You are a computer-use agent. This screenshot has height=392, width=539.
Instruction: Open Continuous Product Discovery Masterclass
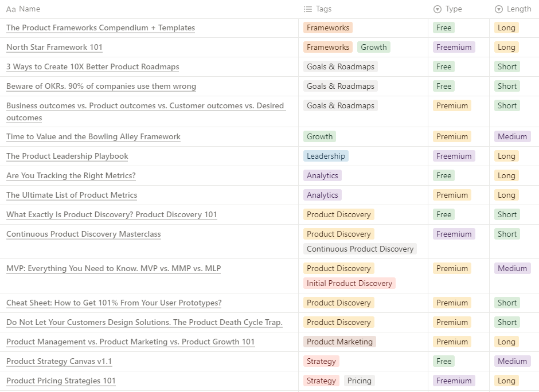[84, 234]
